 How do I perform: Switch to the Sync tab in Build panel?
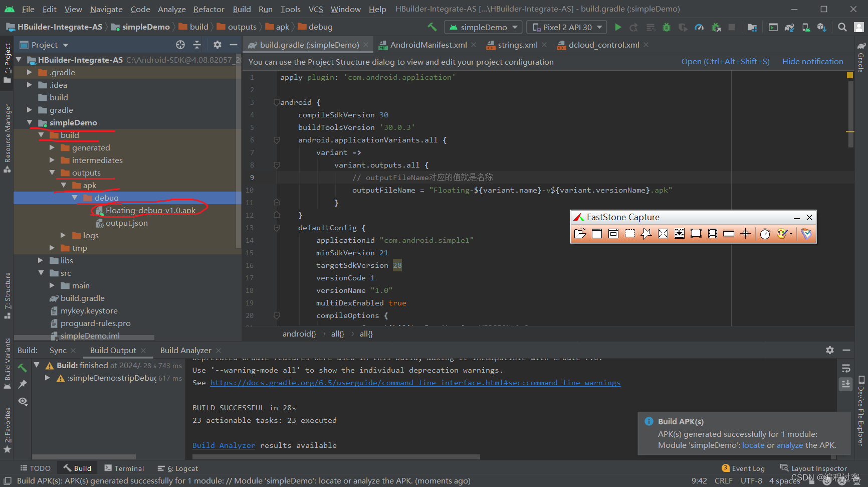(x=58, y=350)
